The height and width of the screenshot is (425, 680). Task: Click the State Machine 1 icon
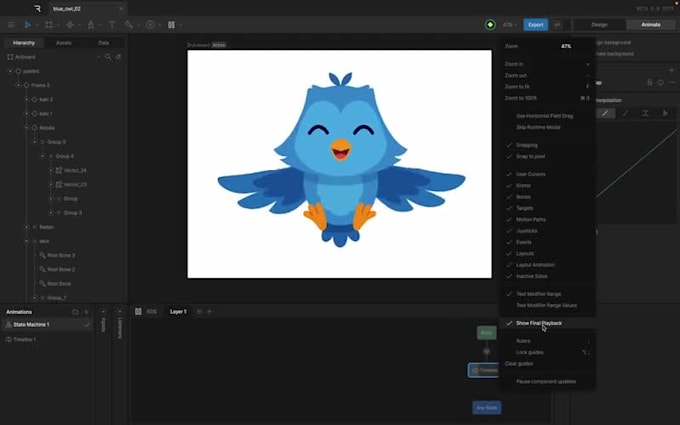click(x=8, y=324)
